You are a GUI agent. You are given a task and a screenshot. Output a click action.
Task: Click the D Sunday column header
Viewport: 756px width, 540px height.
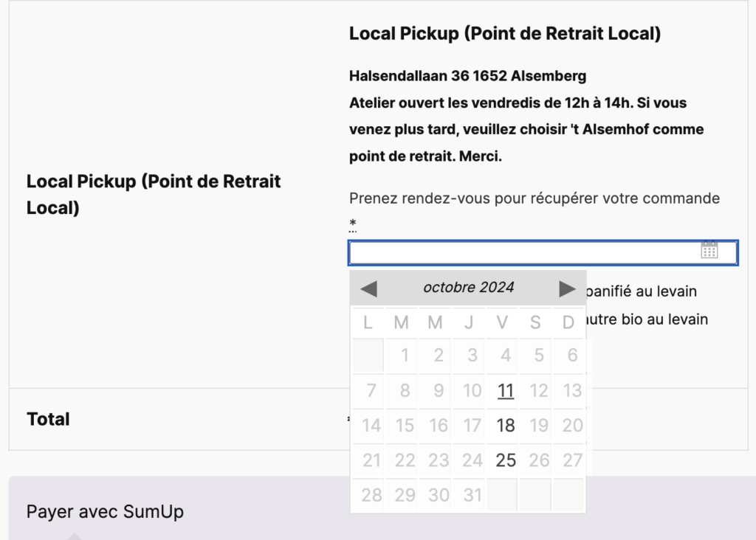tap(568, 322)
